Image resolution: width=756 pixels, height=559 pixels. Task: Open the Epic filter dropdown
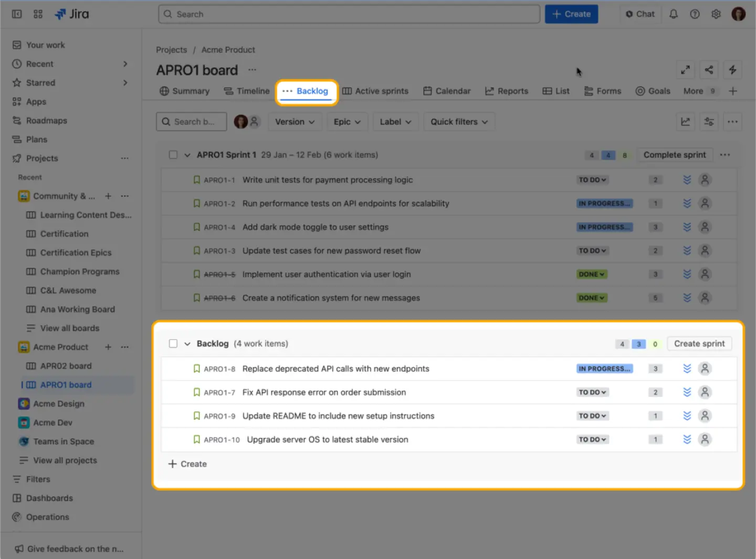click(x=347, y=121)
